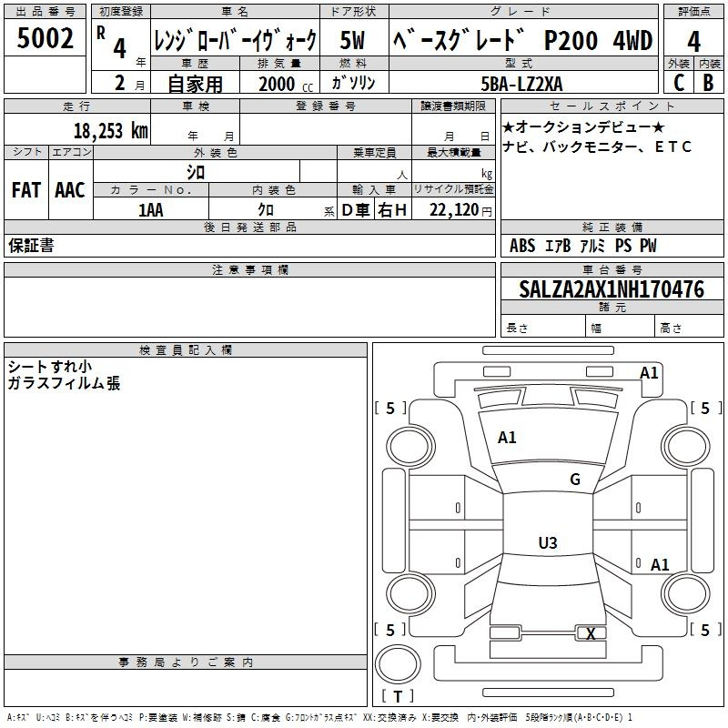Click the 保証書 later-shipped item
This screenshot has width=728, height=728.
coord(31,245)
